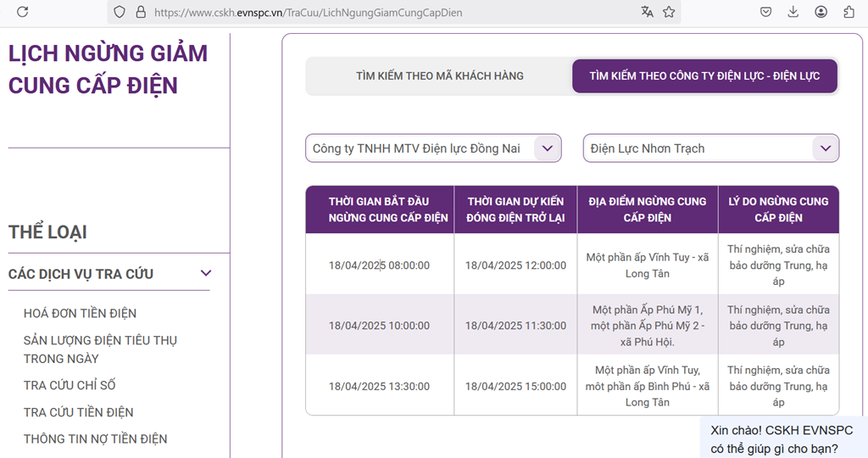Open the browser extensions icon
The height and width of the screenshot is (458, 868).
849,12
